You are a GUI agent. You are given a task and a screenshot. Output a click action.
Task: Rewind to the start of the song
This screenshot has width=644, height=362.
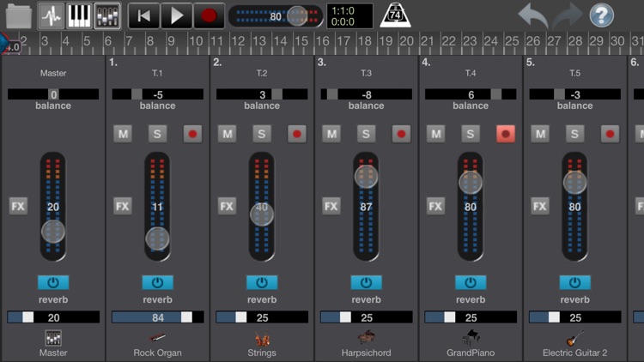point(144,16)
